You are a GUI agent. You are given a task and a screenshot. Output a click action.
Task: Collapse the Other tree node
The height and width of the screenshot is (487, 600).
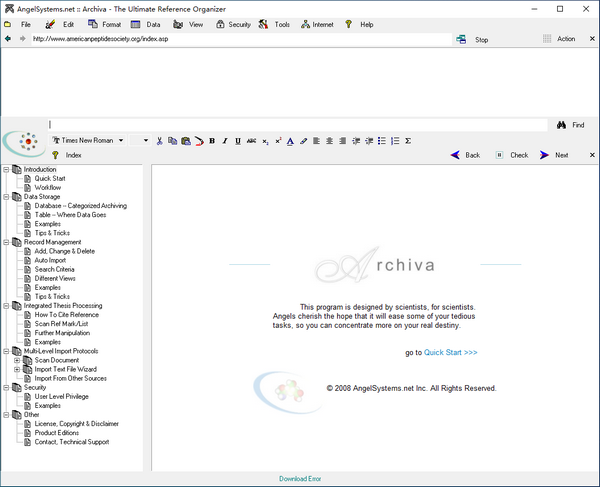[6, 415]
